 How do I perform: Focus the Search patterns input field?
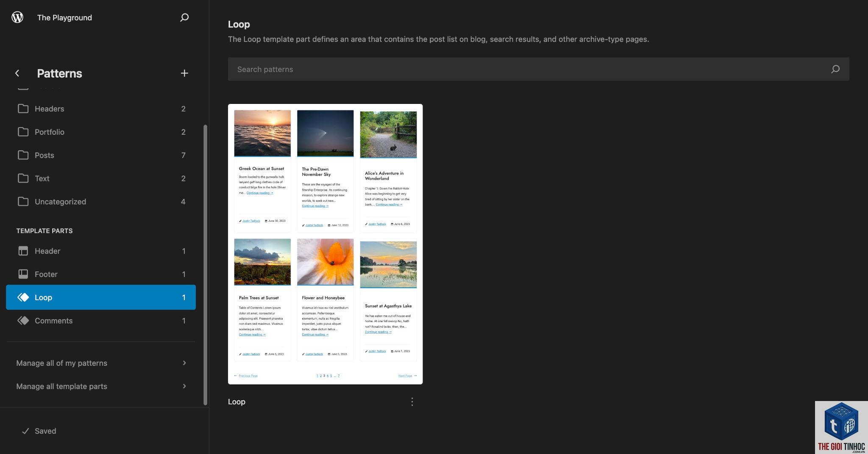[538, 69]
